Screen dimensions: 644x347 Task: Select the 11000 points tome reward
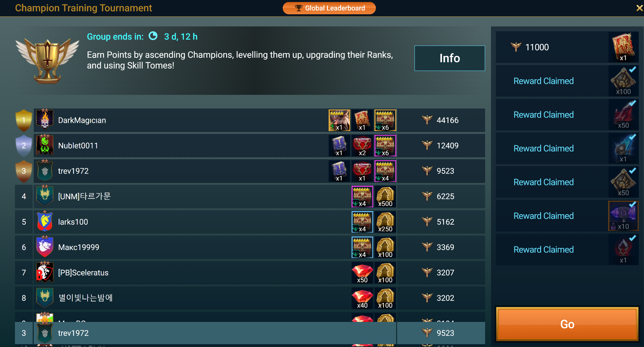click(x=623, y=47)
